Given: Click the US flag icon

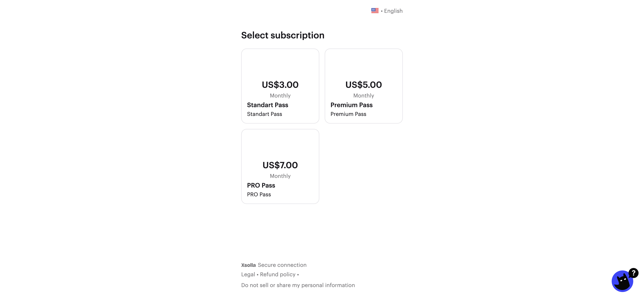Looking at the screenshot, I should [375, 11].
